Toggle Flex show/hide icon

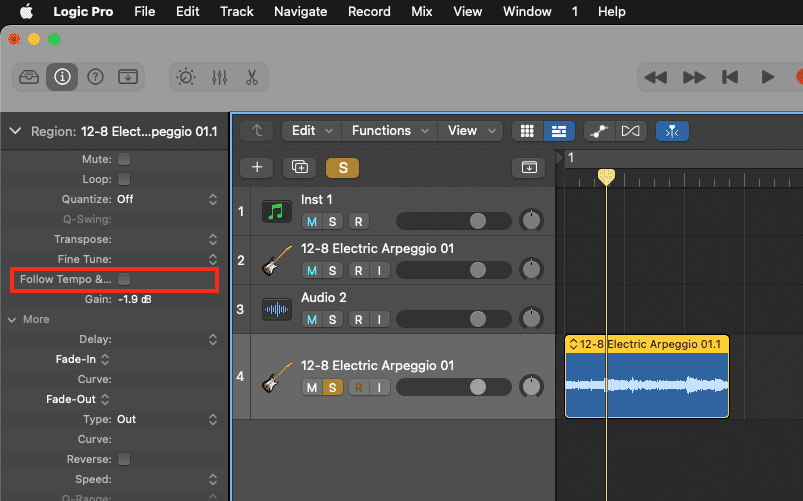point(630,131)
